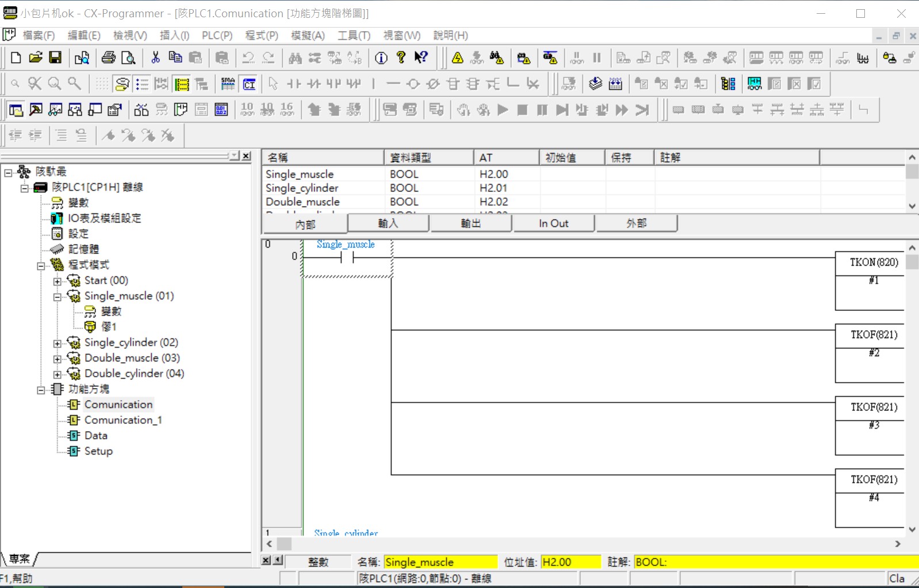Open the PLC(P) menu

point(217,36)
